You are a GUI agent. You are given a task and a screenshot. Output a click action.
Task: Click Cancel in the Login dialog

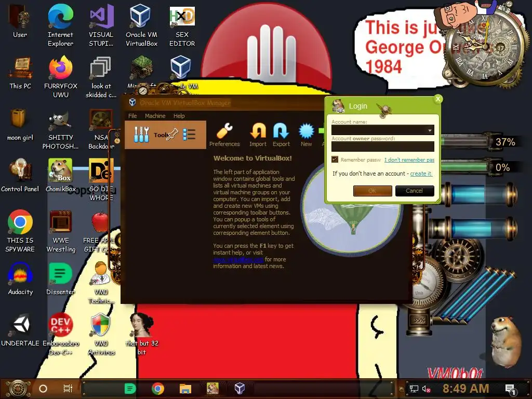point(414,191)
